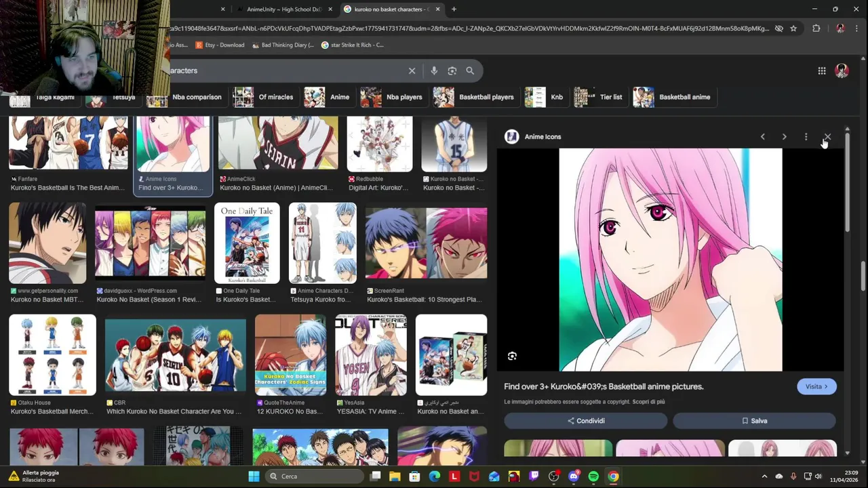Open more options menu in preview panel
This screenshot has width=868, height=488.
tap(806, 137)
